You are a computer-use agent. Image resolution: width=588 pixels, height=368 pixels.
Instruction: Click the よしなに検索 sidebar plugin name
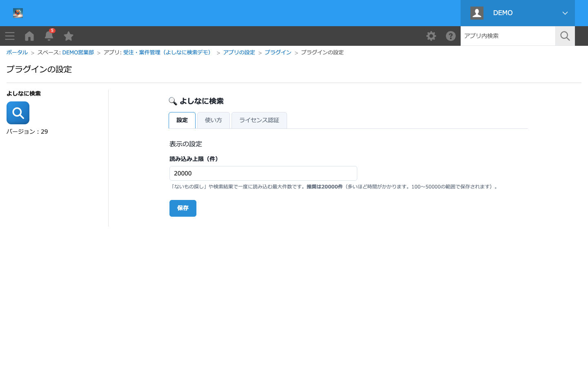24,94
